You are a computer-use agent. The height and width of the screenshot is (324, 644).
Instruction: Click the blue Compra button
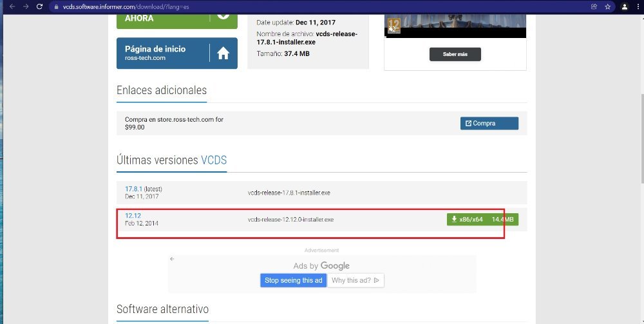point(489,123)
